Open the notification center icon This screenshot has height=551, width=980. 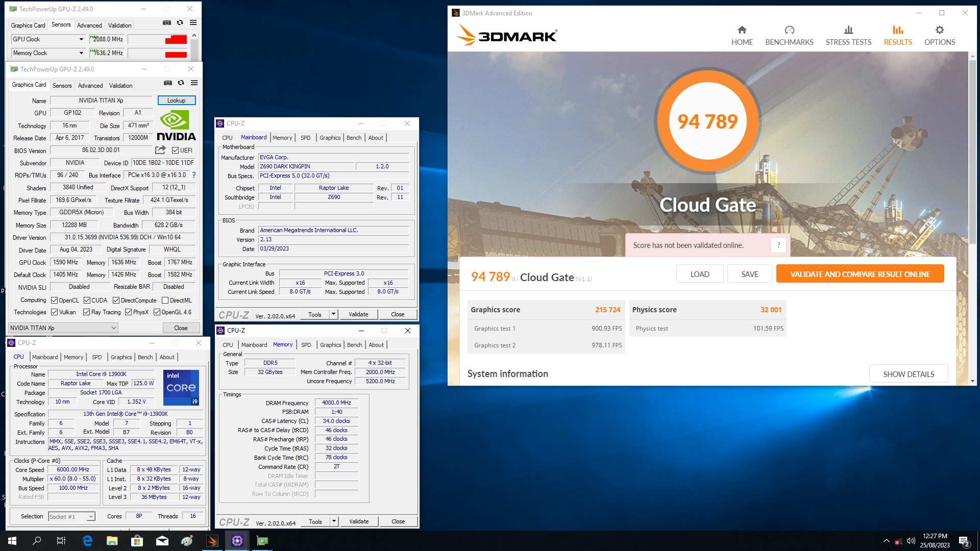[x=964, y=541]
